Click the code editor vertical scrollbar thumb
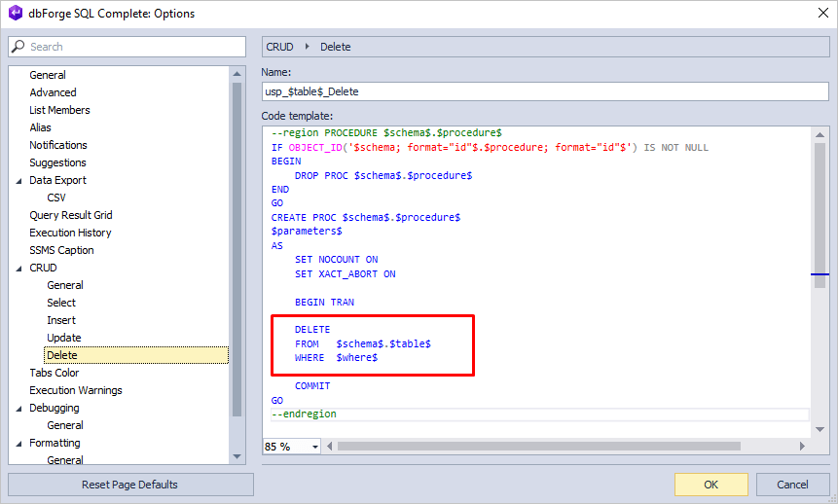The width and height of the screenshot is (838, 504). pyautogui.click(x=820, y=215)
